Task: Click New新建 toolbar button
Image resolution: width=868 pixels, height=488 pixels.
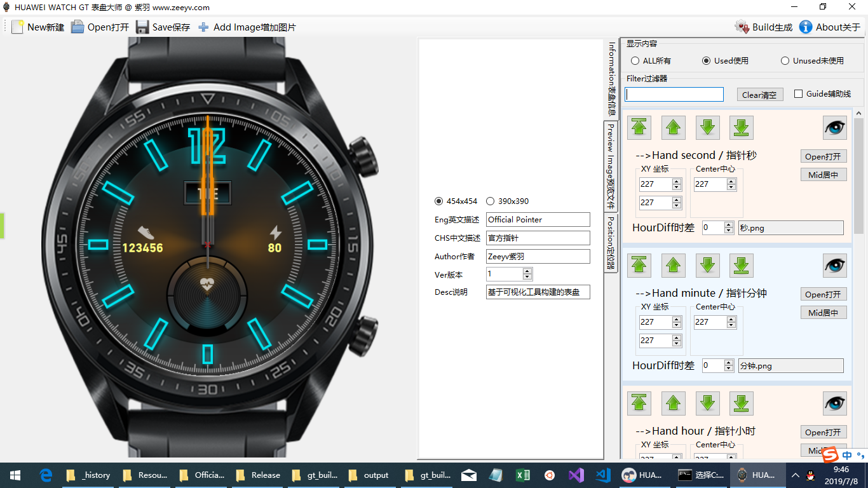Action: point(38,27)
